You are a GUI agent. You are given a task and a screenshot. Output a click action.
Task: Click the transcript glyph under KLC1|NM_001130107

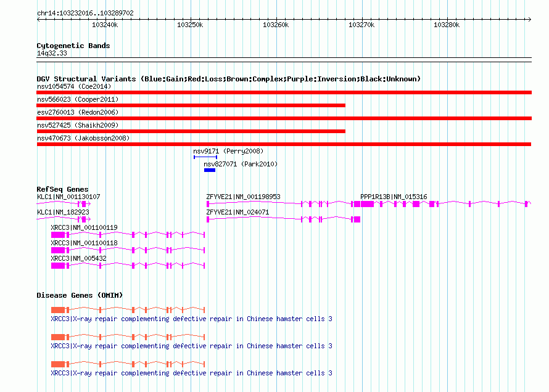pyautogui.click(x=64, y=203)
